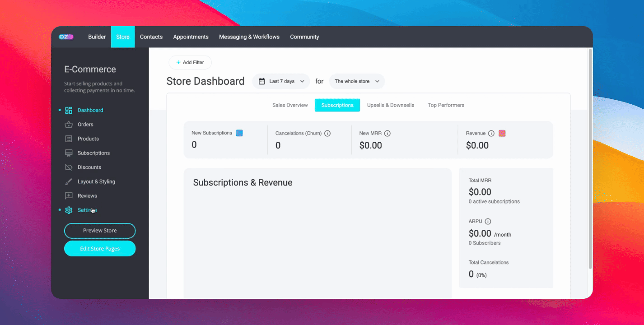Click the vertical page scrollbar
The height and width of the screenshot is (325, 644).
[590, 160]
